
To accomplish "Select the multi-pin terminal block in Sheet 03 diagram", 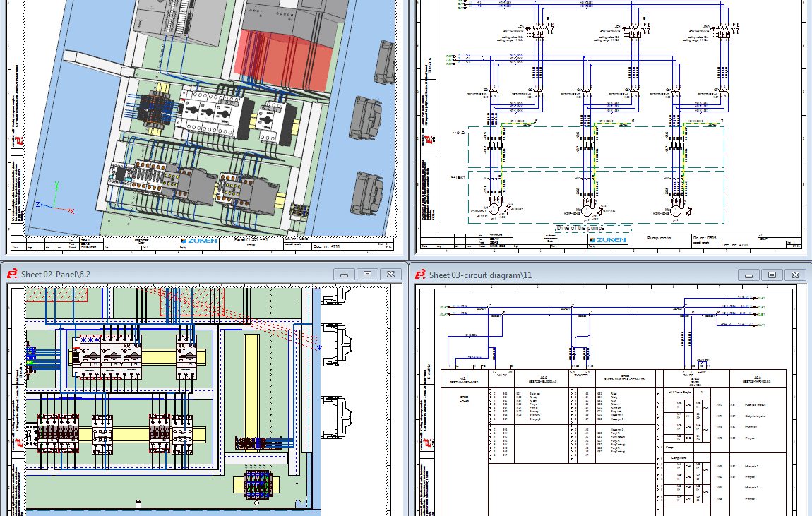I will 688,438.
